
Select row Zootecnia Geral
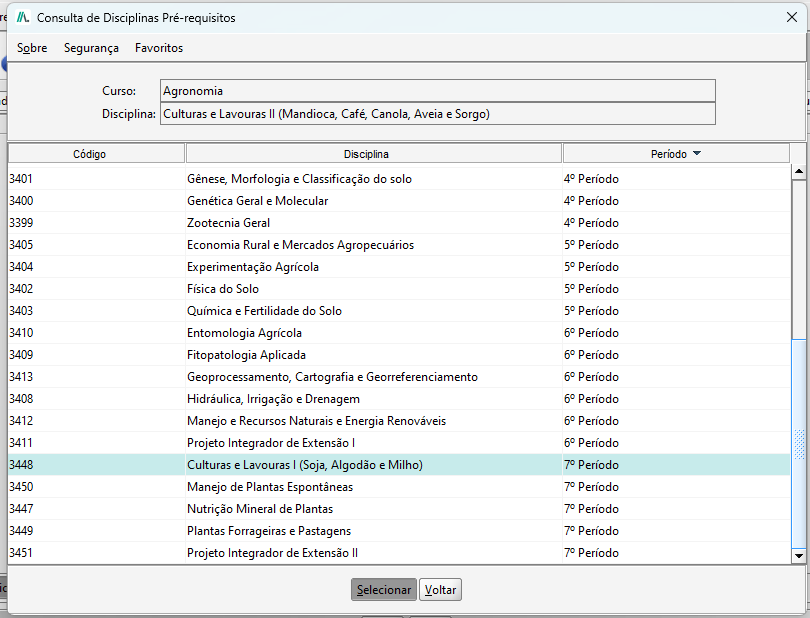tap(399, 223)
